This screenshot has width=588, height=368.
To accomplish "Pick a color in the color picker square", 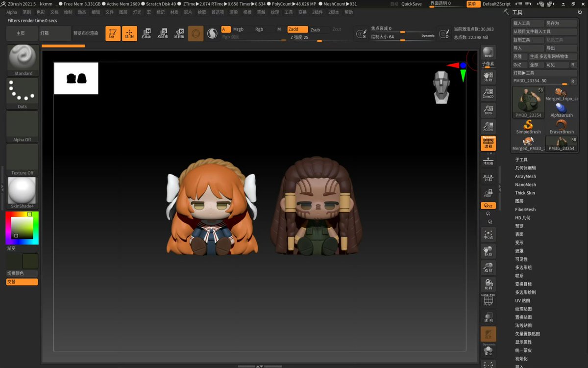I will (x=22, y=227).
